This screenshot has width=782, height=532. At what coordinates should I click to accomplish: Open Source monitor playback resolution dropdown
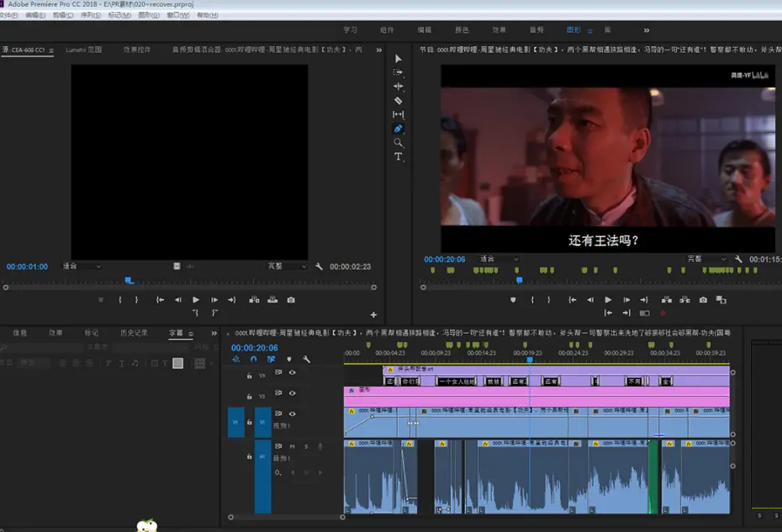(287, 266)
